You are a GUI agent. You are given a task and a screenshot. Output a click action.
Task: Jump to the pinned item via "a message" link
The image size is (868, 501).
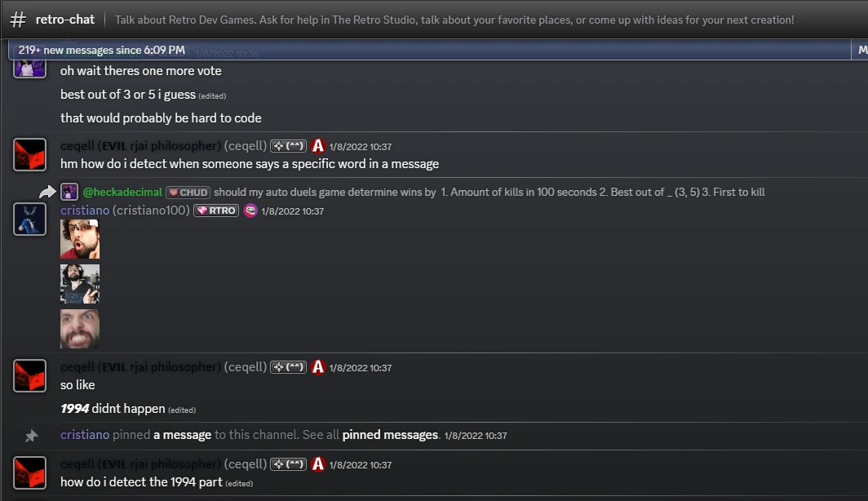point(182,435)
